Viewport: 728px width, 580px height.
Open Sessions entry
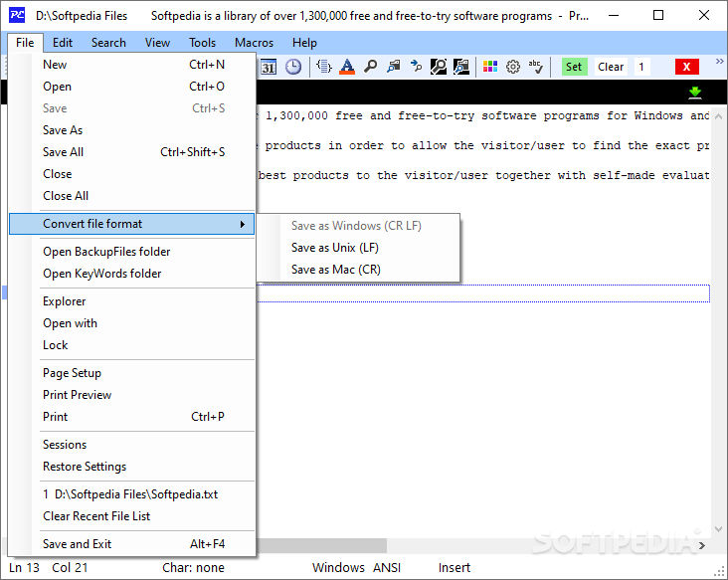click(132, 445)
